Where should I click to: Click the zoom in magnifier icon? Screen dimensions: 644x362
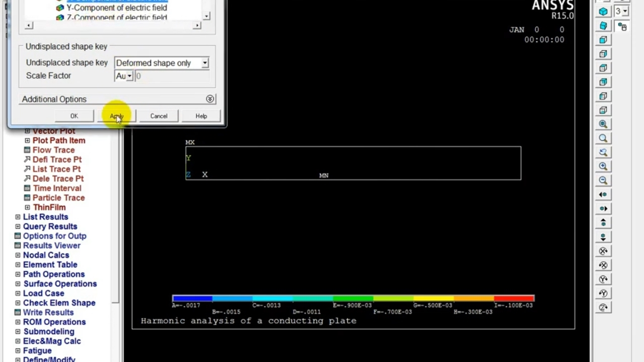[603, 166]
